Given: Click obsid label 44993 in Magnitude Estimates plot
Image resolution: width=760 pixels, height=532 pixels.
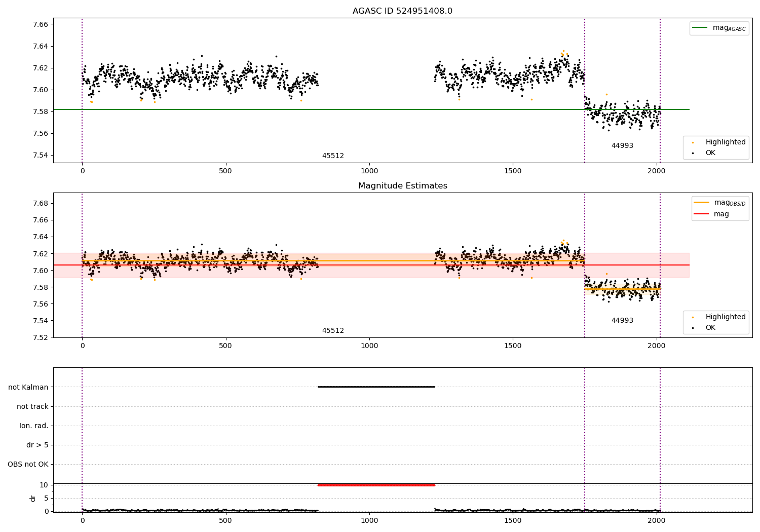Looking at the screenshot, I should pyautogui.click(x=622, y=321).
